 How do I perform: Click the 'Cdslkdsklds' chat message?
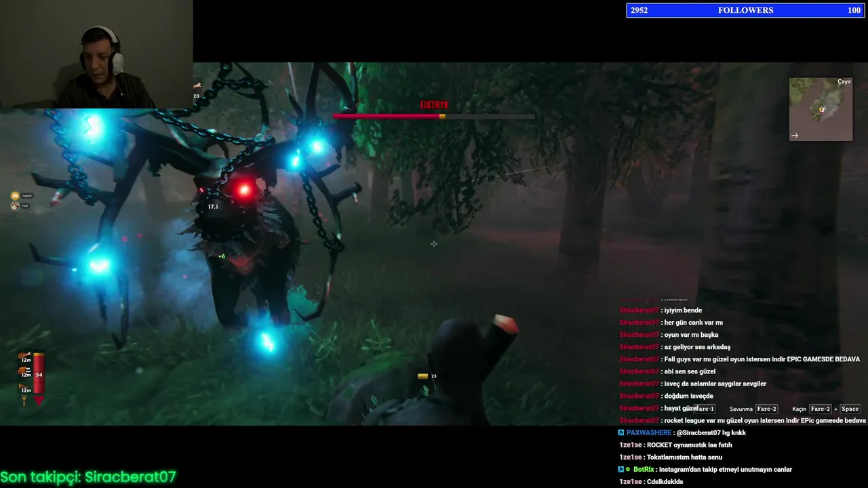pyautogui.click(x=665, y=481)
